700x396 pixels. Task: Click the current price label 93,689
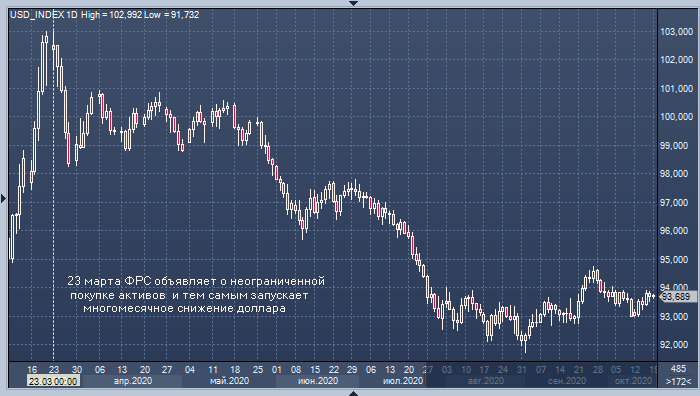tap(677, 296)
